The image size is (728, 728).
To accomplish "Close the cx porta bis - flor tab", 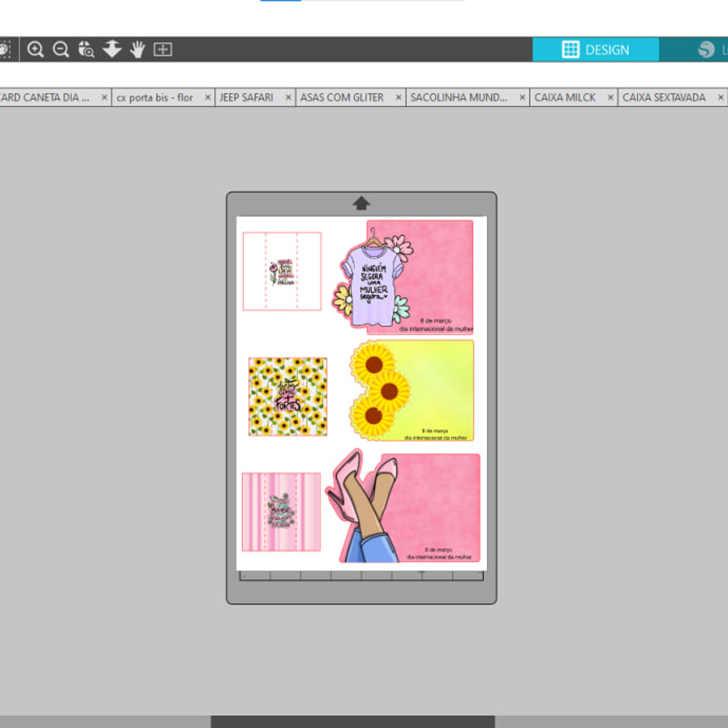I will coord(208,98).
